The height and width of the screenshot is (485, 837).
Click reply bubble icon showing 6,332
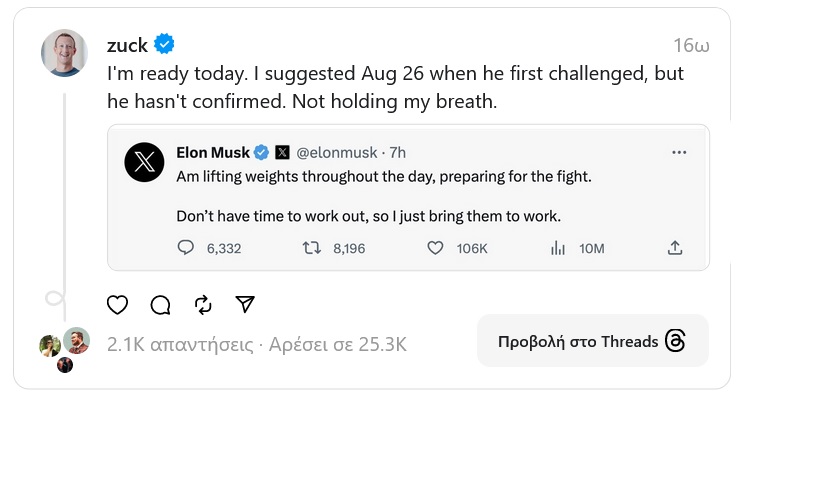coord(186,248)
